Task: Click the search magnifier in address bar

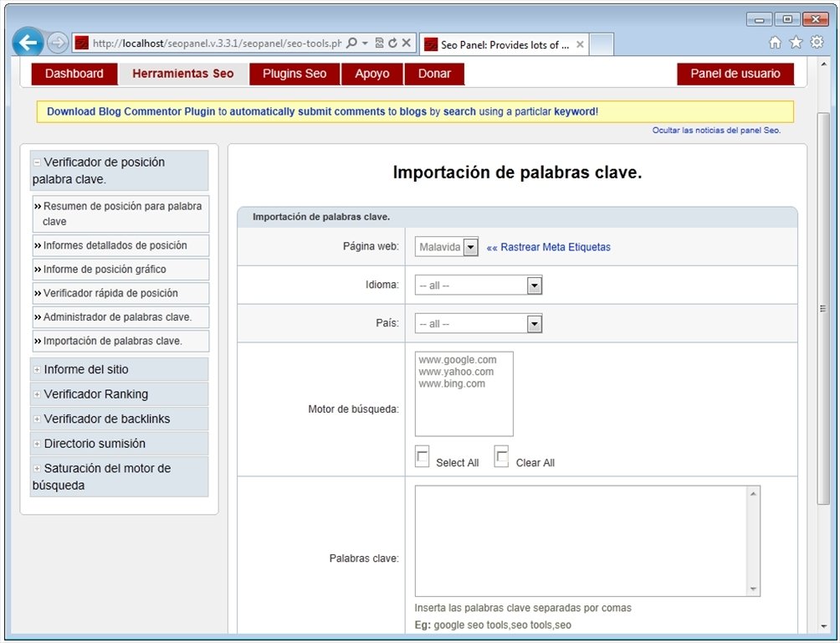Action: pyautogui.click(x=351, y=43)
